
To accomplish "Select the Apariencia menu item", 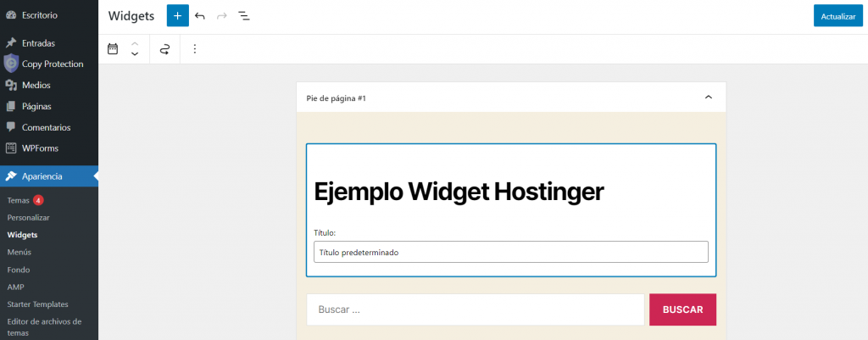I will point(48,176).
